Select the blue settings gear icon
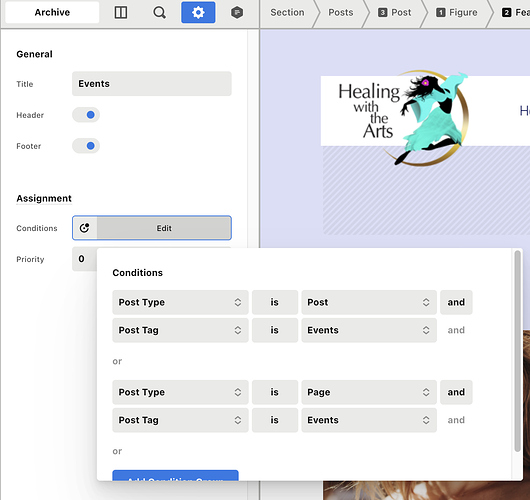The image size is (530, 500). click(x=198, y=13)
